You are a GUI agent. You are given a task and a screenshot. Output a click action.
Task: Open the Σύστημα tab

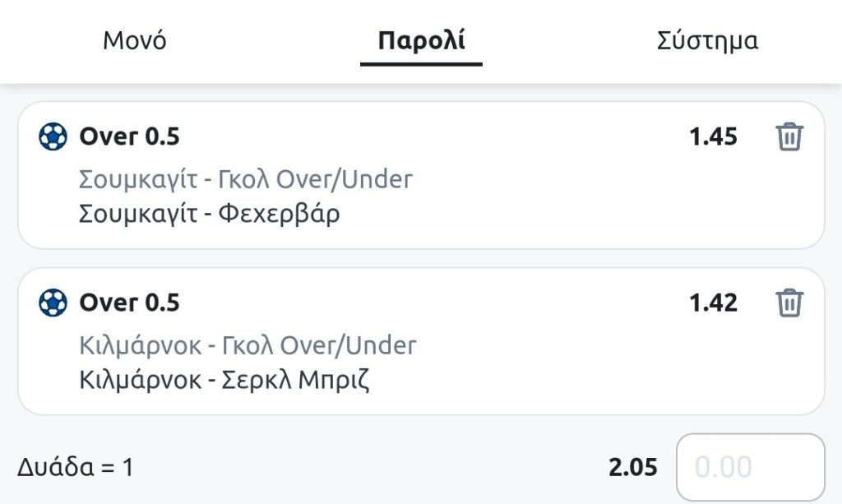(707, 40)
